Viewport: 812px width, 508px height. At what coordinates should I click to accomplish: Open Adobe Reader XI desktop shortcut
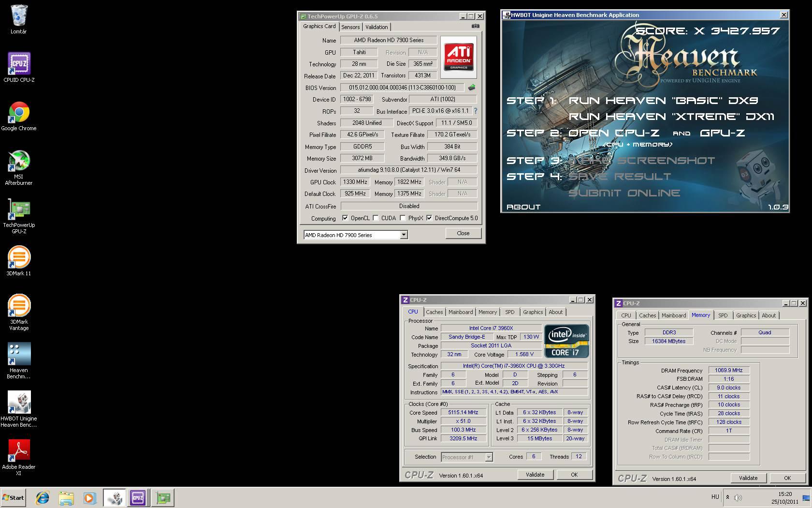[19, 458]
